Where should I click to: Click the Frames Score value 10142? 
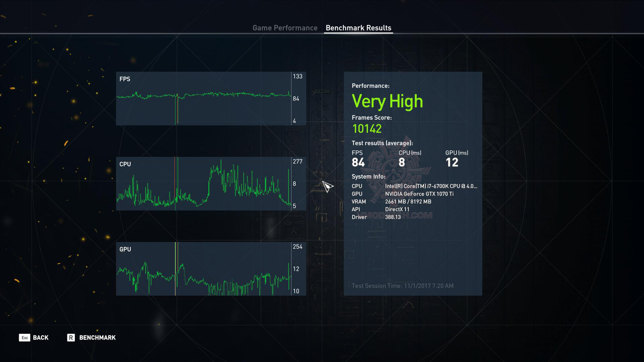(x=367, y=129)
